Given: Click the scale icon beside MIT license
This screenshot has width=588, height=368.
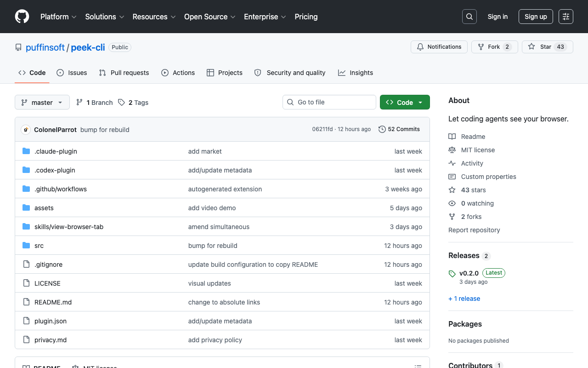Looking at the screenshot, I should pos(452,150).
